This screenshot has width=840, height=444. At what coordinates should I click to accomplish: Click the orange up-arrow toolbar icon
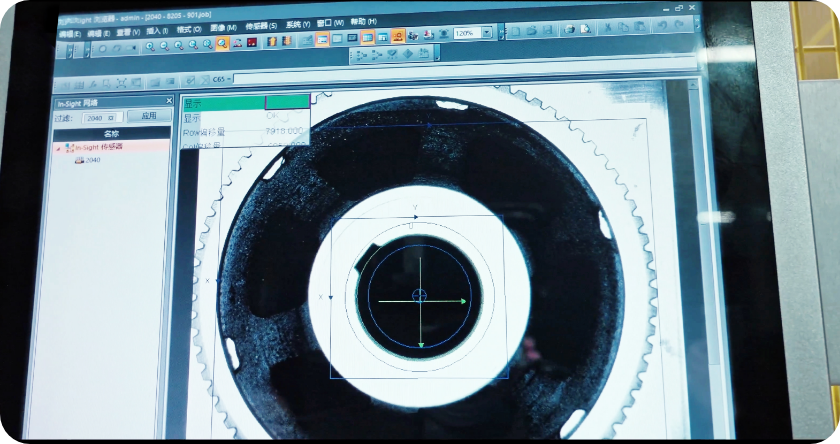(272, 41)
